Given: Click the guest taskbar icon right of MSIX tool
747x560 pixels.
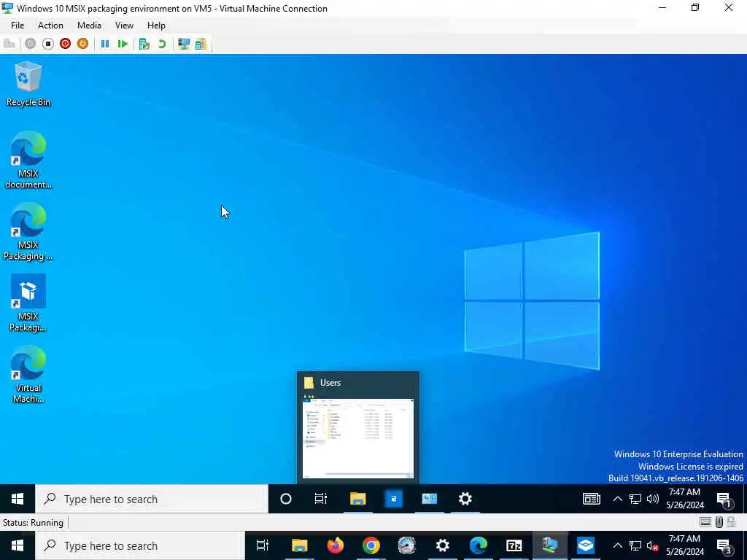Looking at the screenshot, I should [x=429, y=499].
